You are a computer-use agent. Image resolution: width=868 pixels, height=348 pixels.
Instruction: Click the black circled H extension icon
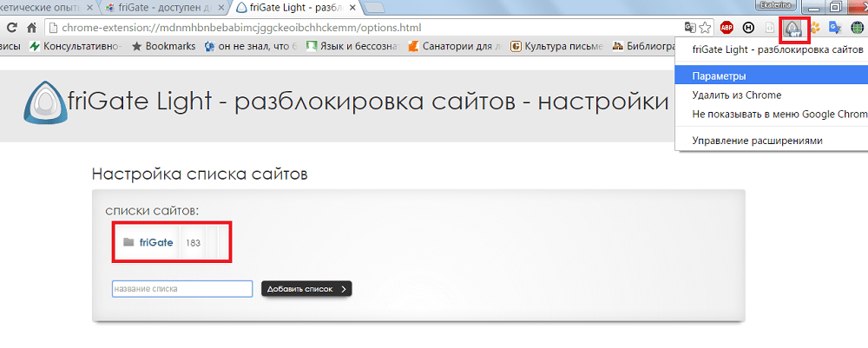click(x=749, y=28)
